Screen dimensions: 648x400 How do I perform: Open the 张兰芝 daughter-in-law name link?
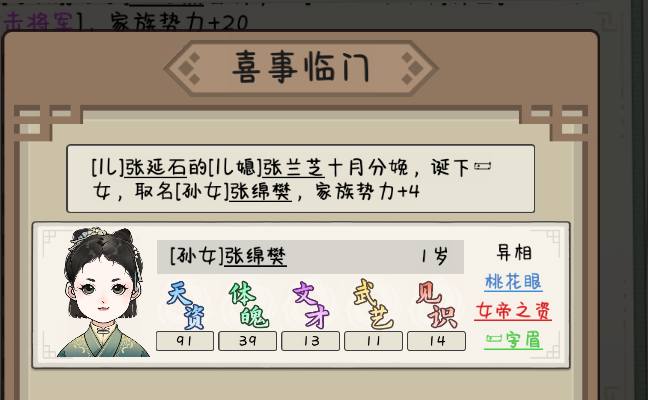coord(293,167)
